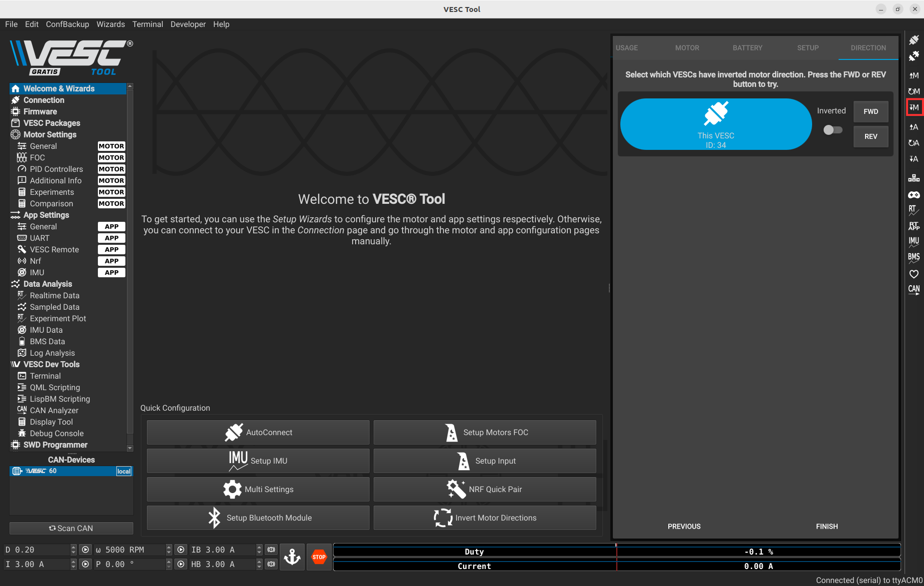Viewport: 924px width, 586px height.
Task: Hit the red STOP button
Action: (x=319, y=557)
